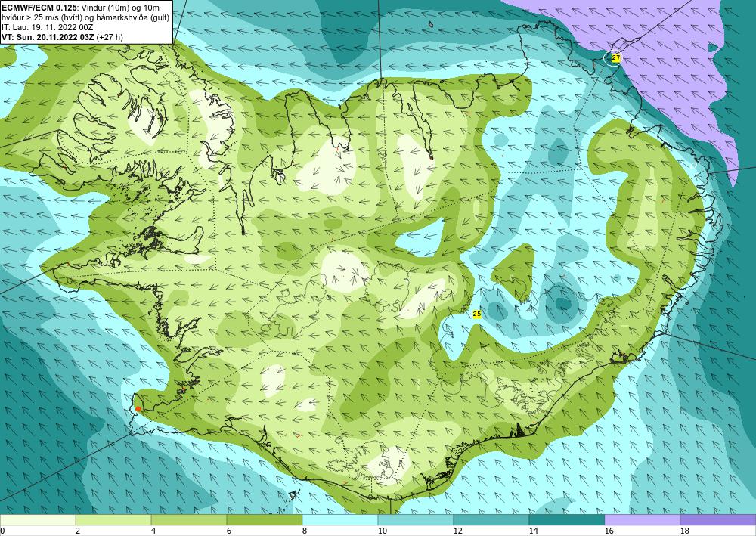Click the 10–12 m/s legend color swatch
Viewport: 756px width, 536px height.
tap(416, 520)
